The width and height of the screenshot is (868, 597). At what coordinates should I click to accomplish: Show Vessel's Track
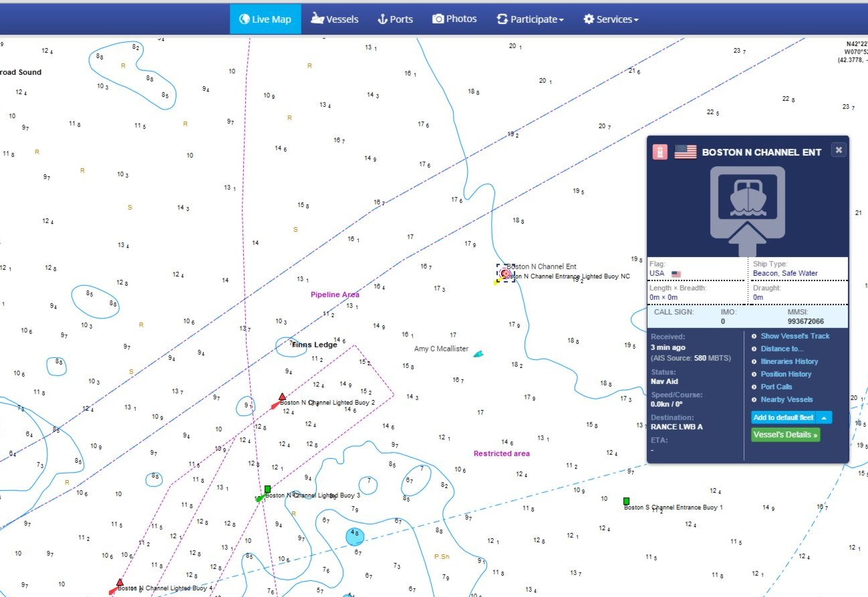click(795, 336)
